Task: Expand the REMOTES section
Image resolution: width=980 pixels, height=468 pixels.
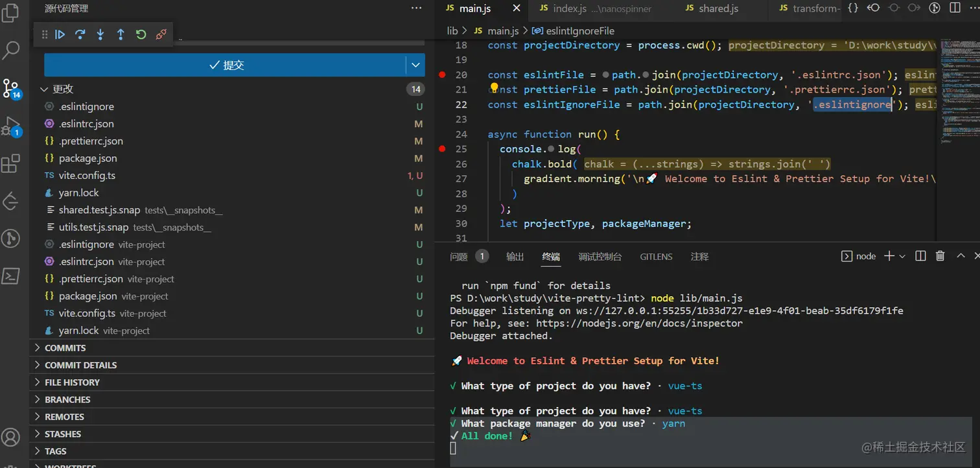Action: pos(232,417)
